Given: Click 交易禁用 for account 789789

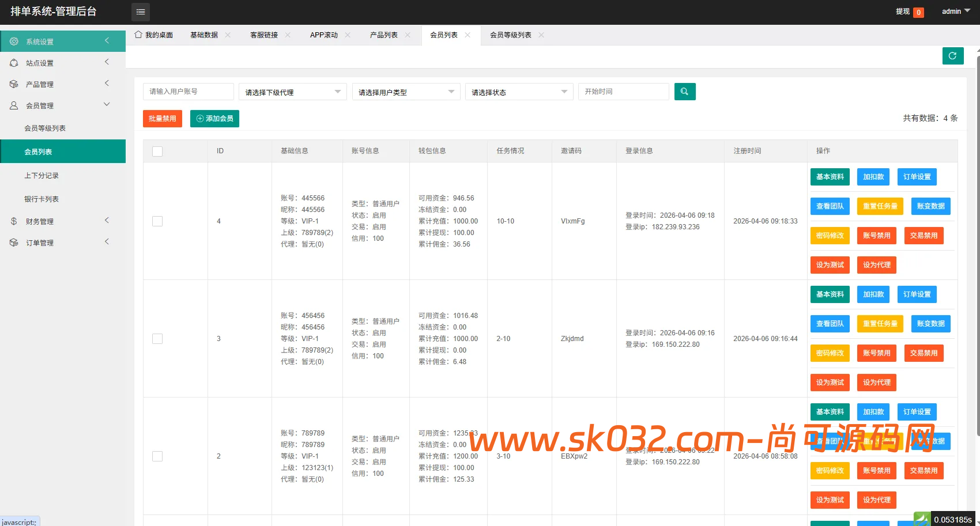Looking at the screenshot, I should [924, 471].
